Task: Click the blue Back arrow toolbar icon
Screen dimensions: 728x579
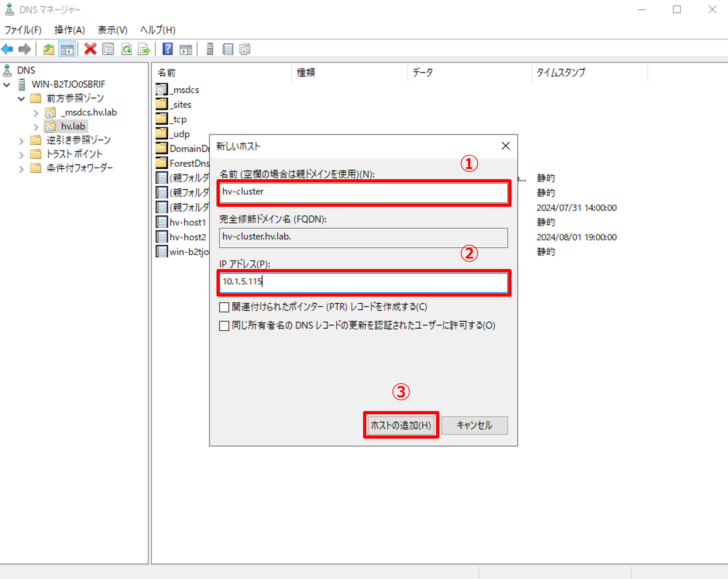Action: pyautogui.click(x=7, y=49)
